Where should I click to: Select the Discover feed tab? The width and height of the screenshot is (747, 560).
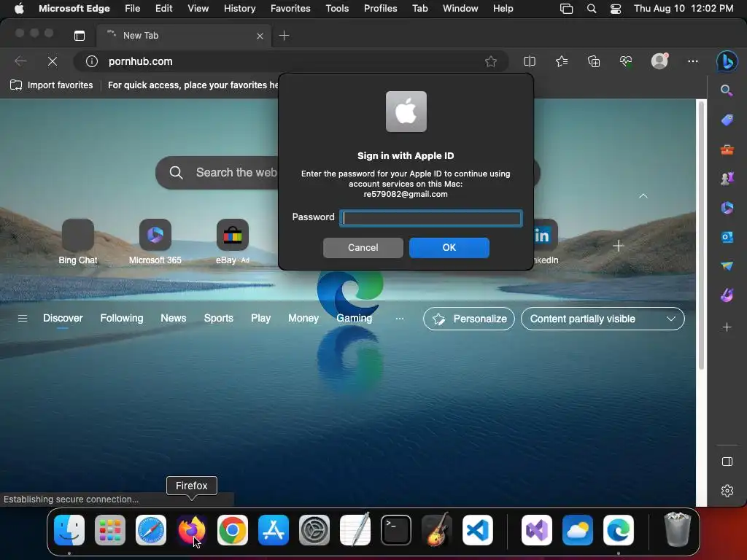63,318
